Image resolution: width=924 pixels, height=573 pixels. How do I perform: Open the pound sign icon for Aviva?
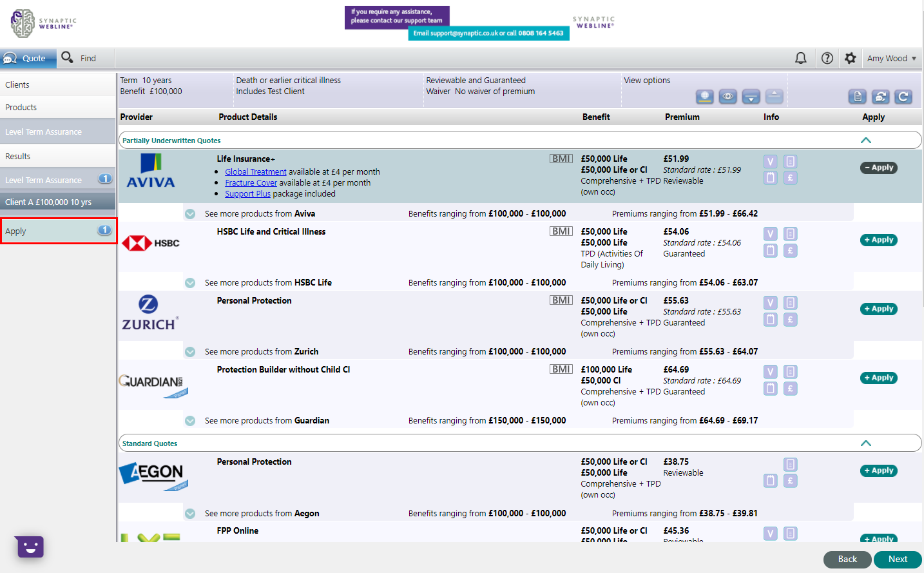791,178
